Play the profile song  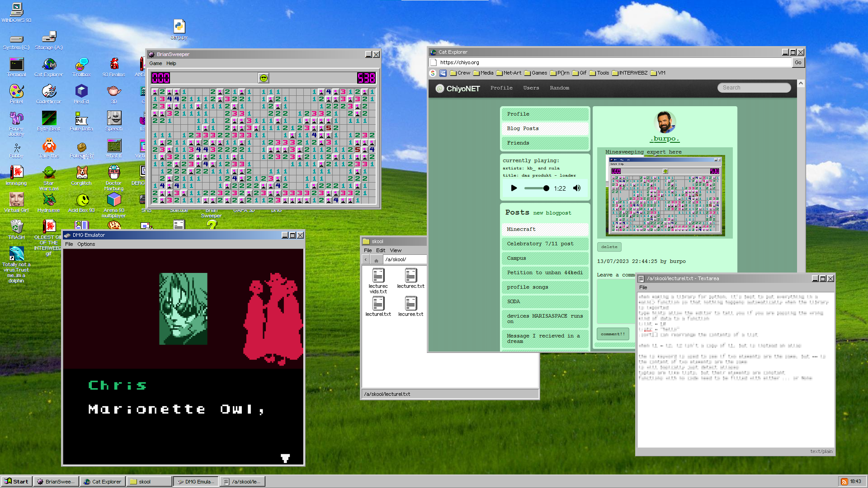point(514,188)
